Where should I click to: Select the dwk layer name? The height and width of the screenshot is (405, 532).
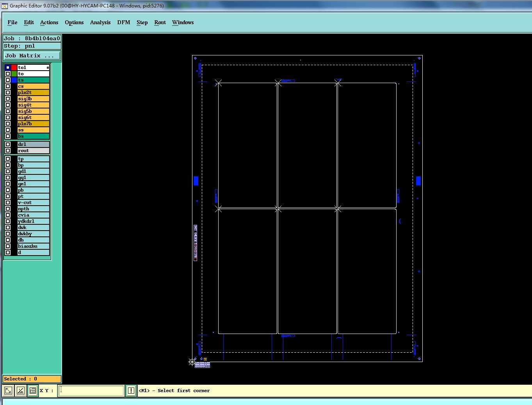pos(34,227)
